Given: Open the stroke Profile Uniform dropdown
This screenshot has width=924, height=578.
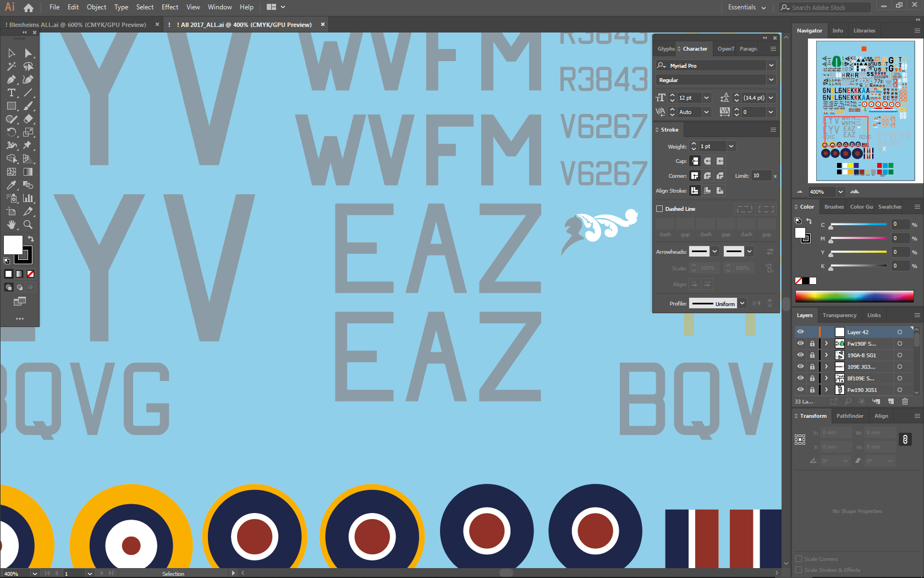Looking at the screenshot, I should (x=742, y=303).
